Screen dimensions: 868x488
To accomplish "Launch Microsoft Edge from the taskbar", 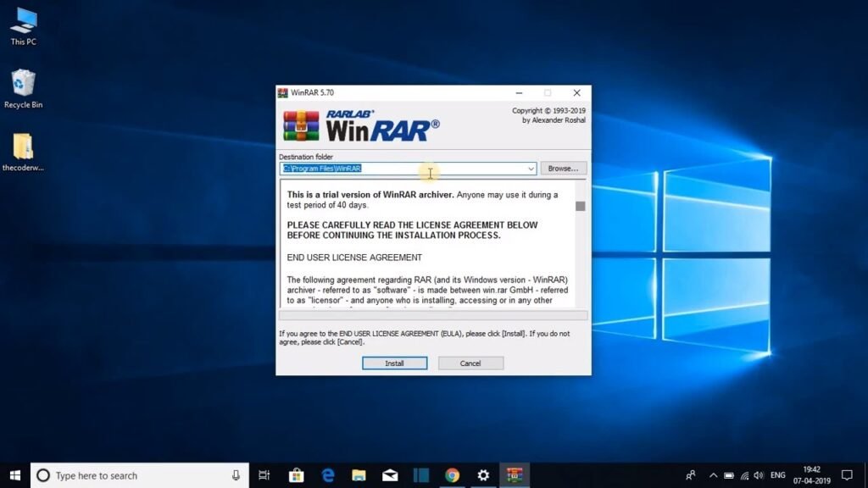I will pos(328,475).
